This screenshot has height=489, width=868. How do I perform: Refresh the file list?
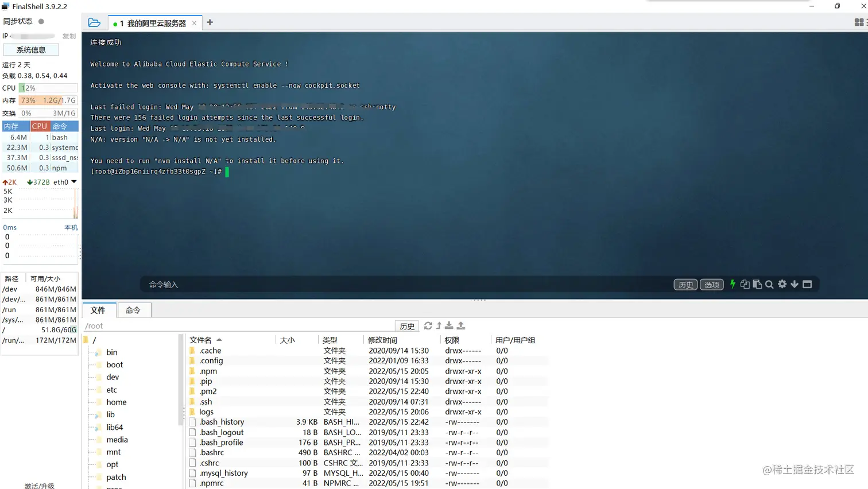(428, 326)
